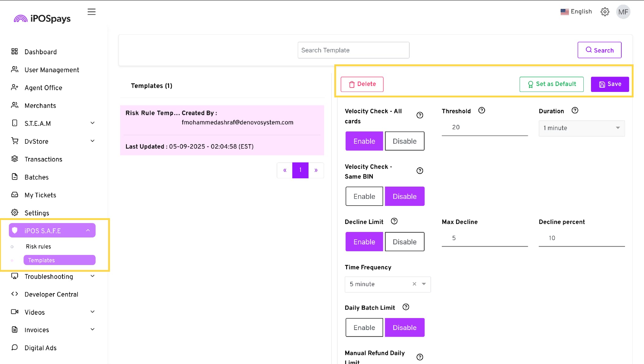Click the Threshold help question icon

(482, 111)
